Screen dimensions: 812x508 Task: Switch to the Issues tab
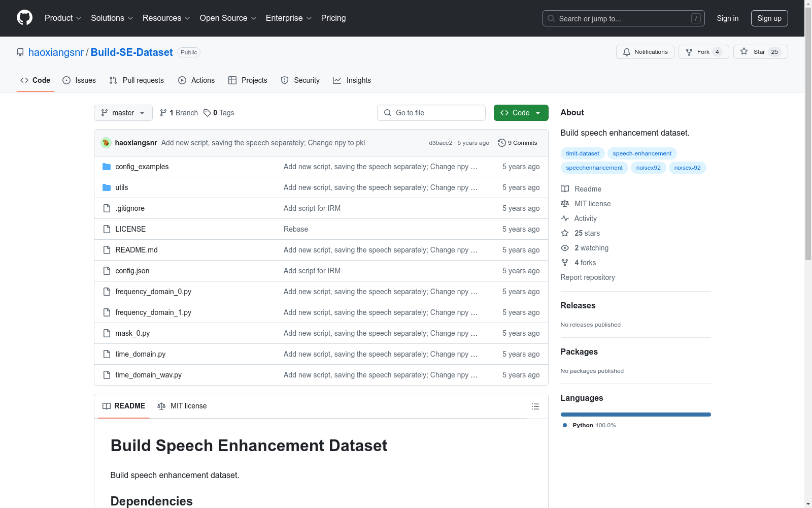pos(79,80)
